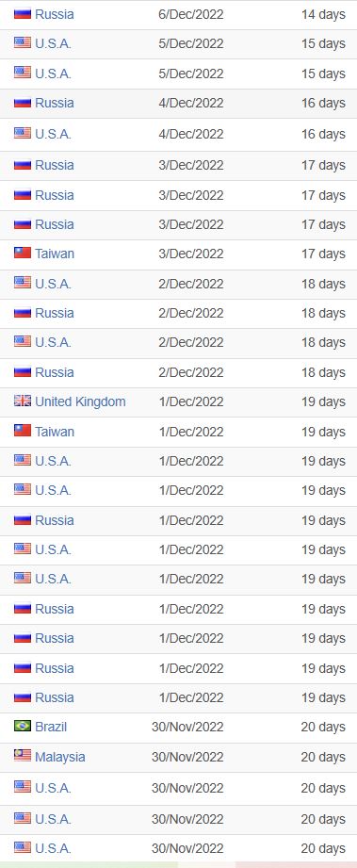Viewport: 357px width, 868px height.
Task: Open Russia link dated 4/Dec/2022
Action: (x=55, y=103)
